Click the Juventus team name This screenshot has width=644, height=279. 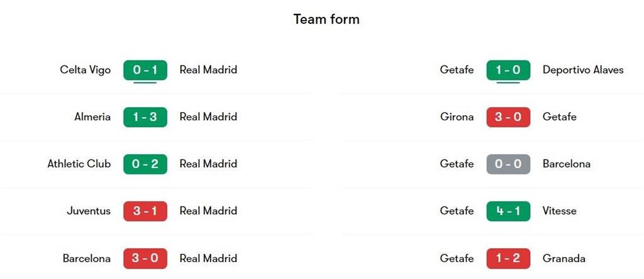coord(89,211)
